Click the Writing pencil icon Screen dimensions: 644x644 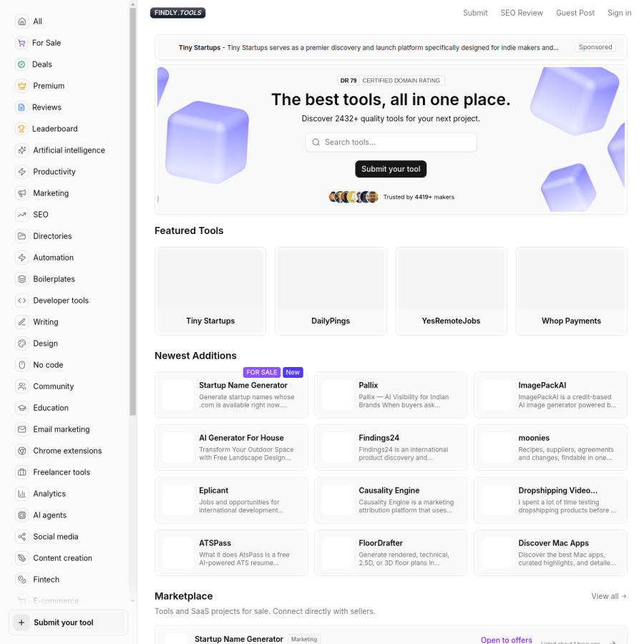coord(22,322)
